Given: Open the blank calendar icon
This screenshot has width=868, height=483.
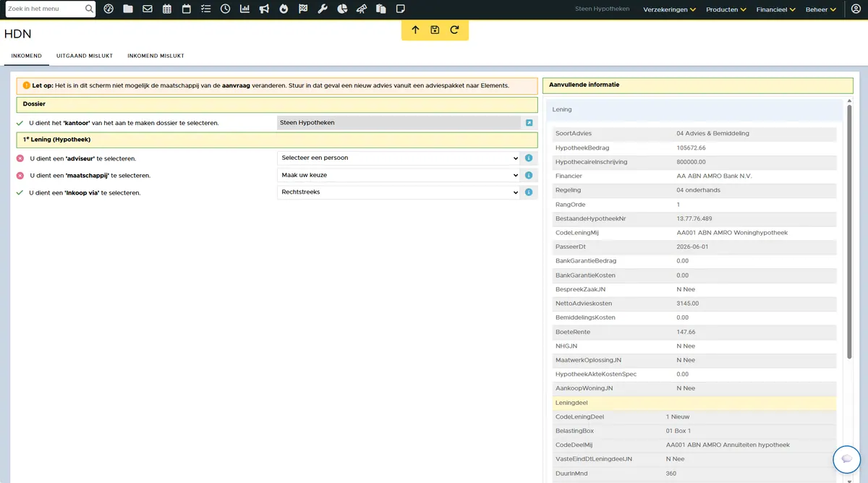Looking at the screenshot, I should pyautogui.click(x=187, y=9).
